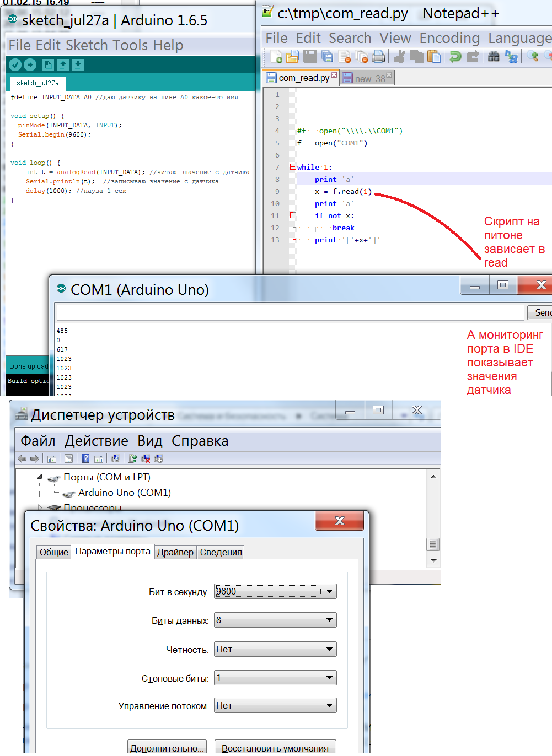Screen dimensions: 552x756
Task: Click the 'Дополнительно...' button
Action: click(x=167, y=747)
